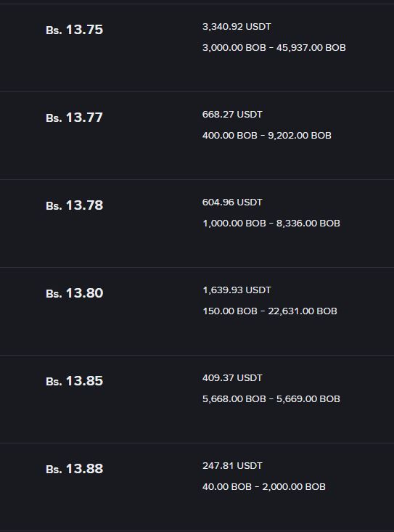Select the 409.37 USDT available amount

tap(232, 378)
